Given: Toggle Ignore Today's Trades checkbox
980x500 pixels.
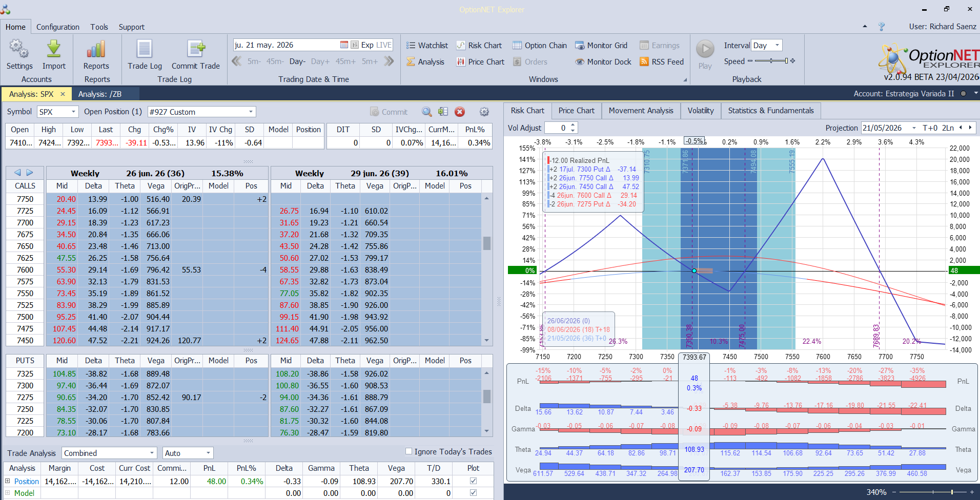Looking at the screenshot, I should 409,451.
